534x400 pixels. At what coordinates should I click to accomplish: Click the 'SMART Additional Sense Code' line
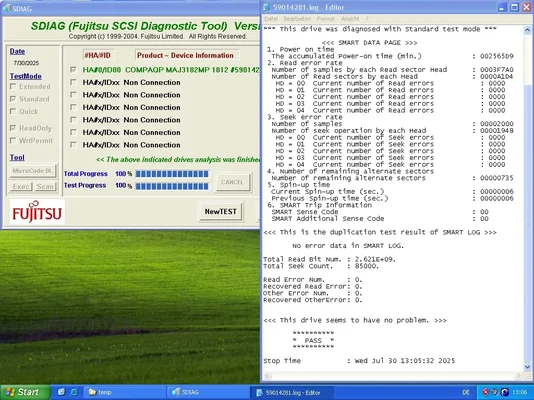click(380, 219)
